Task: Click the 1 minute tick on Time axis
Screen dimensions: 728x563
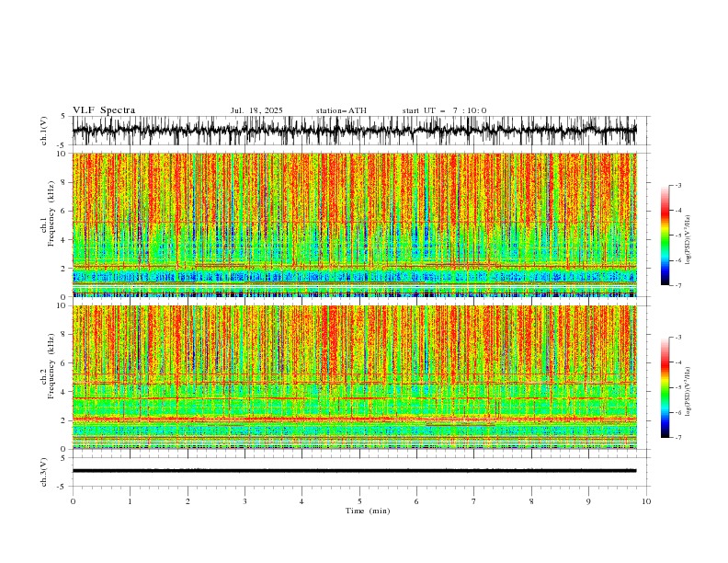Action: pyautogui.click(x=130, y=501)
